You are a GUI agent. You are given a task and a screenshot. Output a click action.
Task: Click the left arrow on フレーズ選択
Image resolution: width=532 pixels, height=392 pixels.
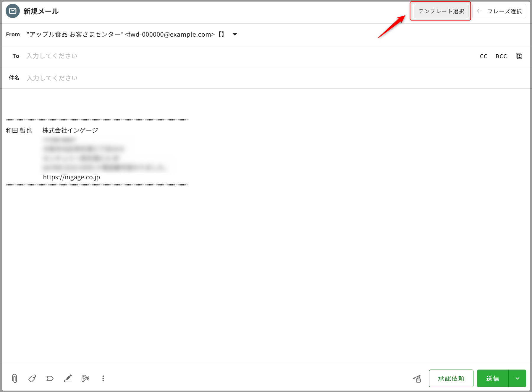pos(479,11)
